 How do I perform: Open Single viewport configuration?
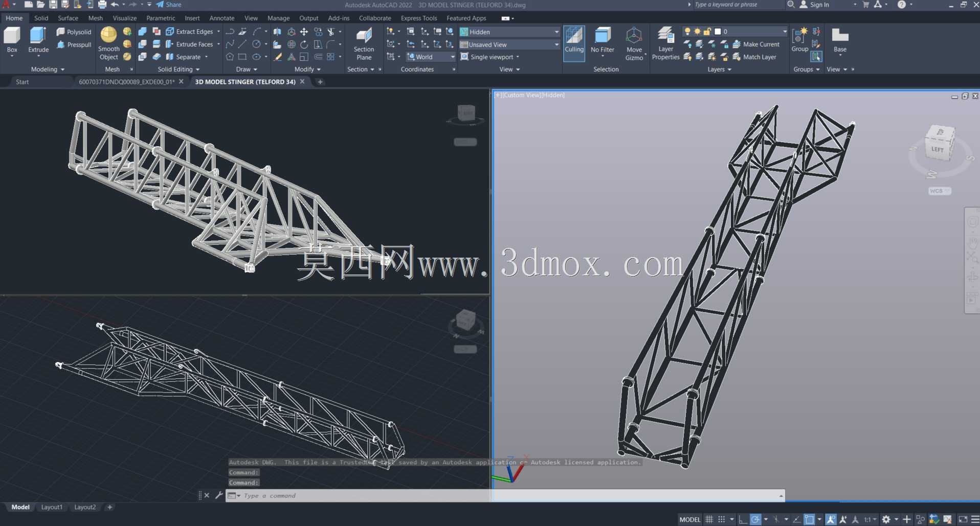click(x=489, y=57)
